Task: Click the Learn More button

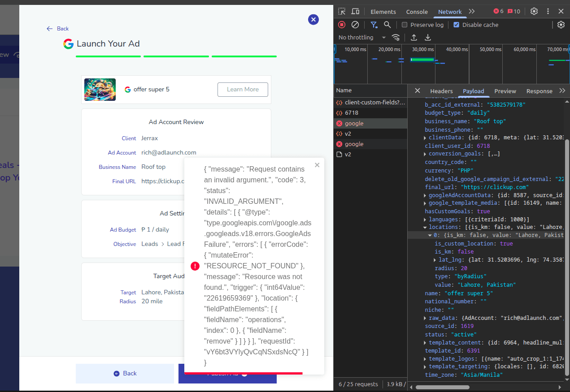Action: pyautogui.click(x=243, y=90)
